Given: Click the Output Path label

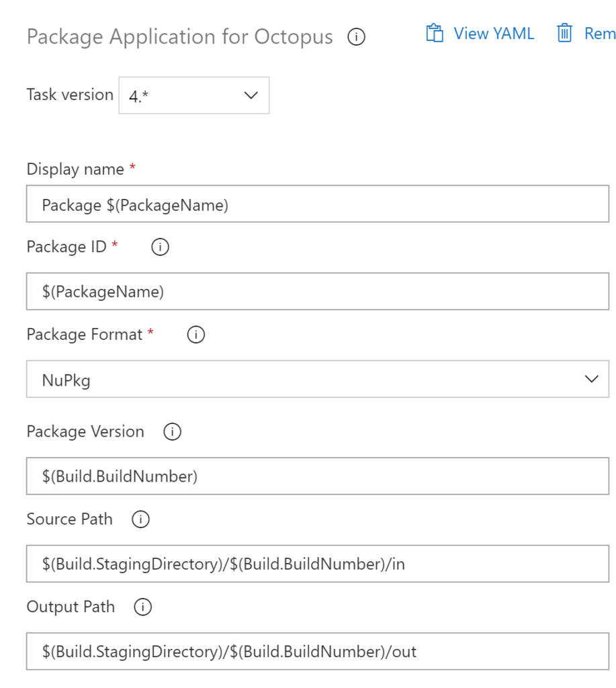Looking at the screenshot, I should tap(71, 607).
